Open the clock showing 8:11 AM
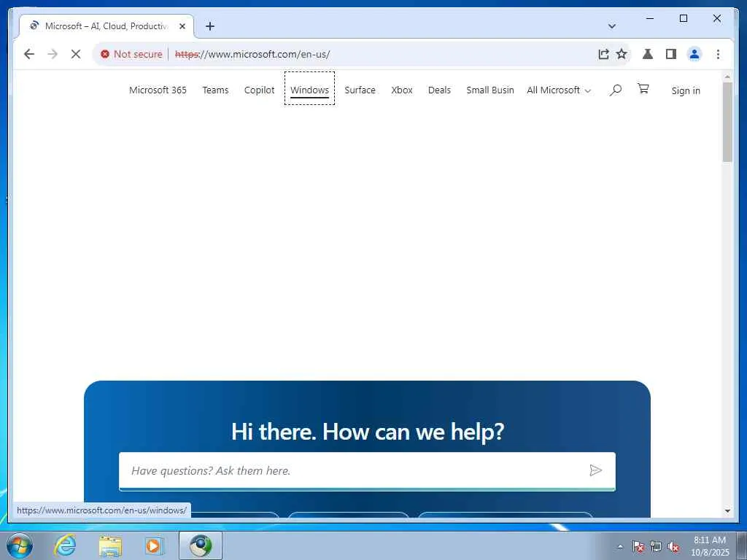Viewport: 747px width, 560px height. pos(710,546)
